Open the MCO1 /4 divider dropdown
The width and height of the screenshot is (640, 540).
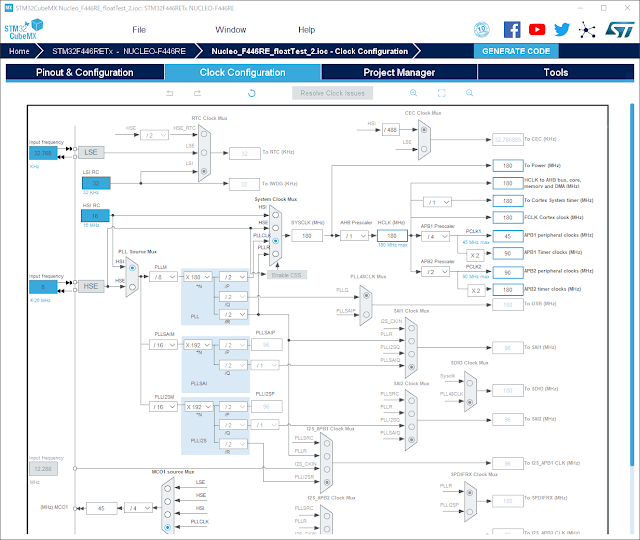click(138, 508)
